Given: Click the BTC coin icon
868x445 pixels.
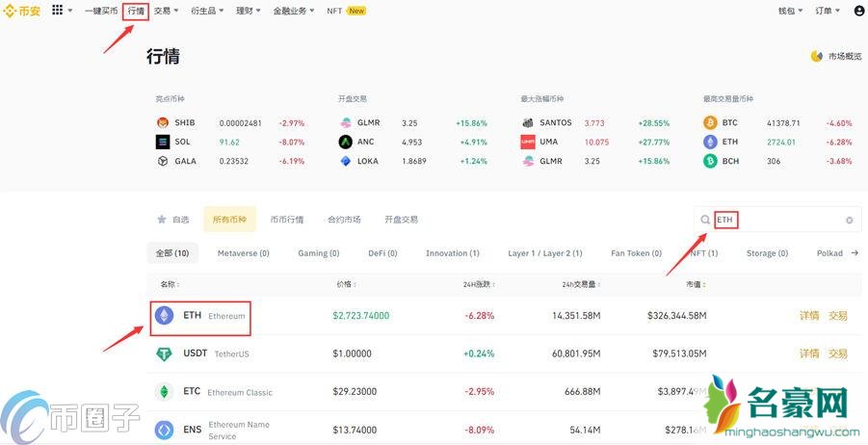Looking at the screenshot, I should (710, 123).
